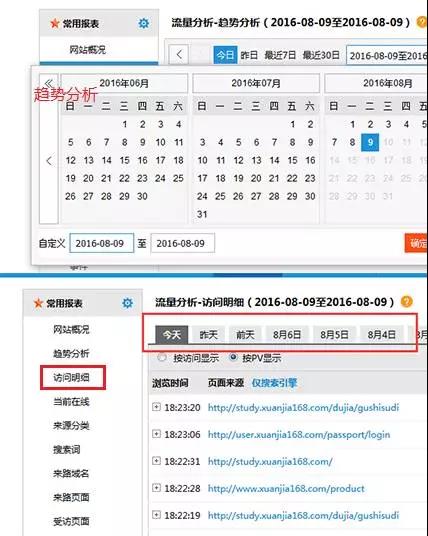Screen dimensions: 428x536
Task: Click the double-arrow previous year icon in calendar
Action: 49,83
